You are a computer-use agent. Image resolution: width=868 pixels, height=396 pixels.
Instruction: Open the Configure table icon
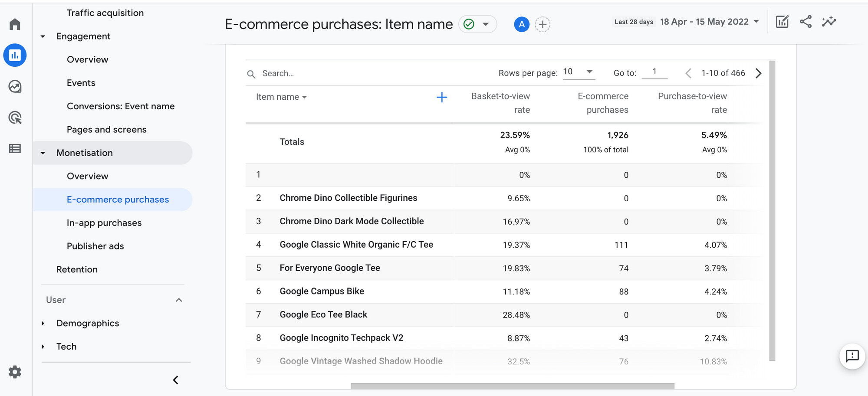point(15,149)
